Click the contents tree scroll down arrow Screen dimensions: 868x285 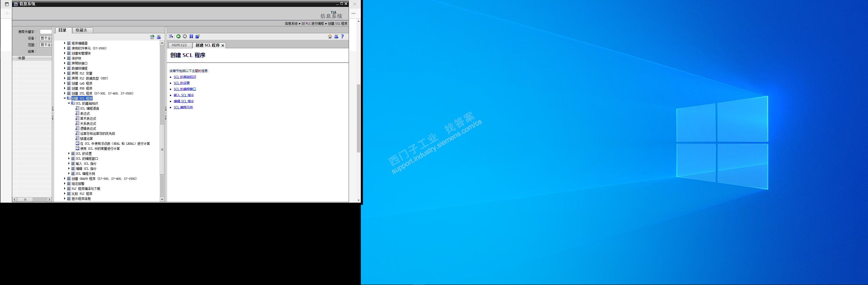(162, 199)
